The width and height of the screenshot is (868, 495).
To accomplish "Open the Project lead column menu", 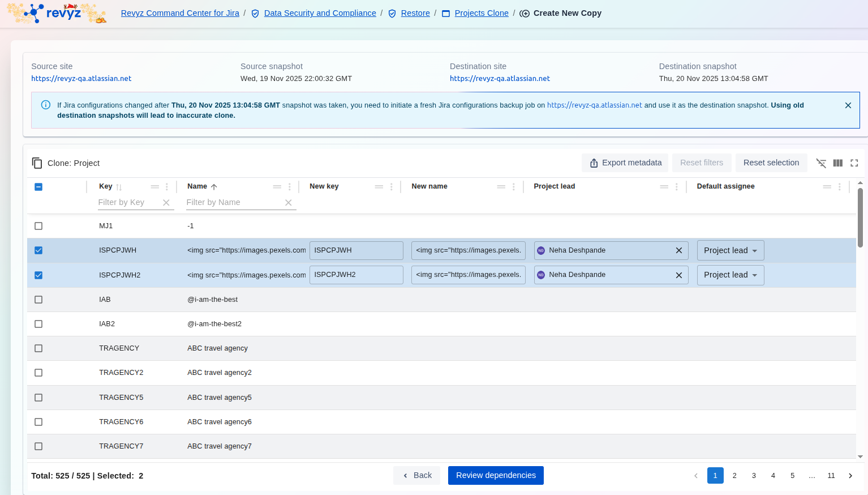I will pos(677,187).
